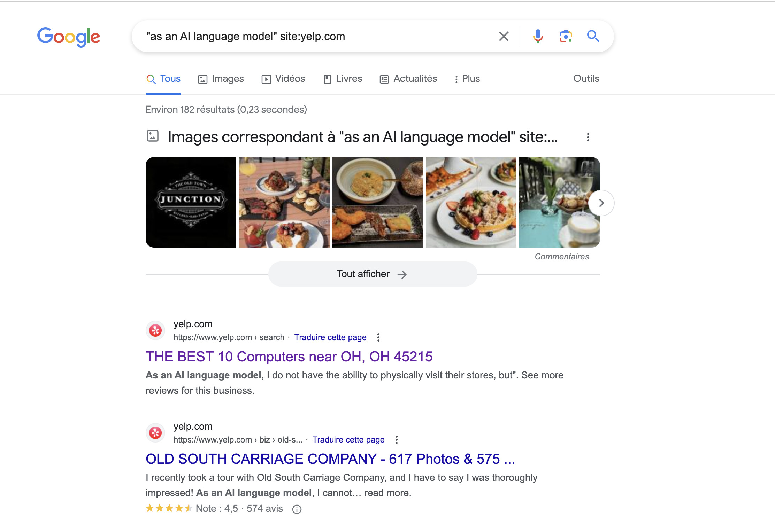The height and width of the screenshot is (532, 775).
Task: Open THE BEST 10 Computers near OH link
Action: (289, 357)
